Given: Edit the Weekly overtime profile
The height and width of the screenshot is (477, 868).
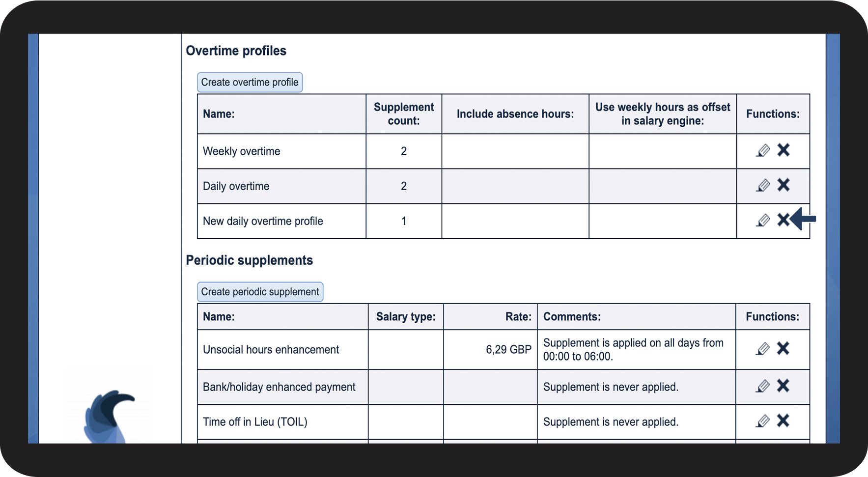Looking at the screenshot, I should pyautogui.click(x=763, y=150).
